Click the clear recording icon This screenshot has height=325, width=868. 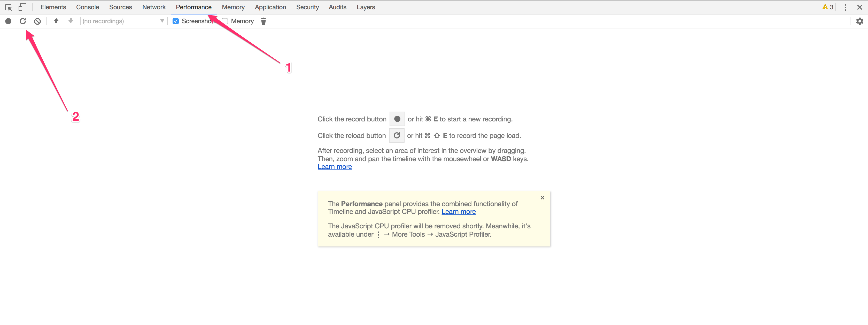click(x=37, y=21)
